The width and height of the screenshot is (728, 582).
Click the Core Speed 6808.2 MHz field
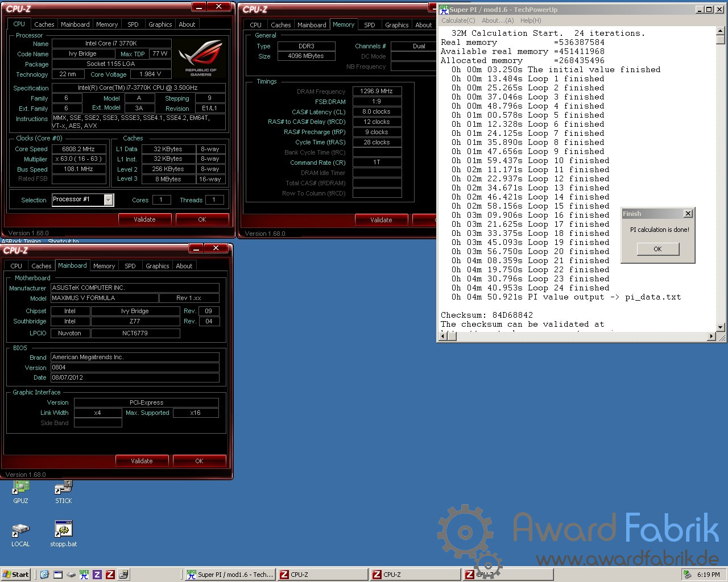78,149
